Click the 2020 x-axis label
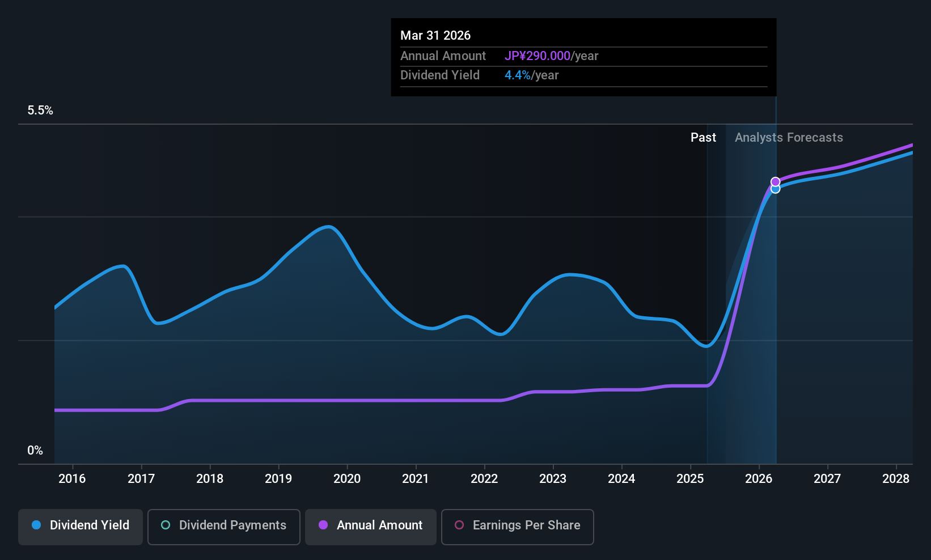 click(x=347, y=479)
